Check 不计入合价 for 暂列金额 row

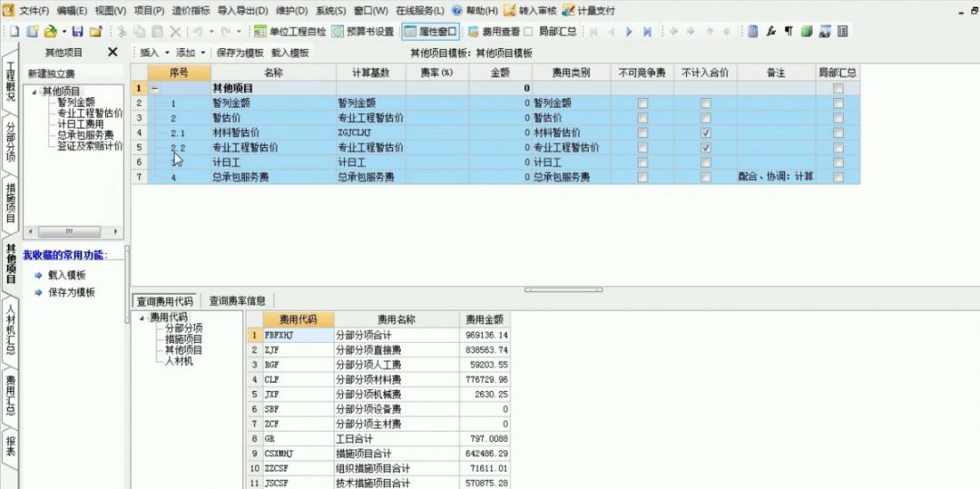point(706,103)
